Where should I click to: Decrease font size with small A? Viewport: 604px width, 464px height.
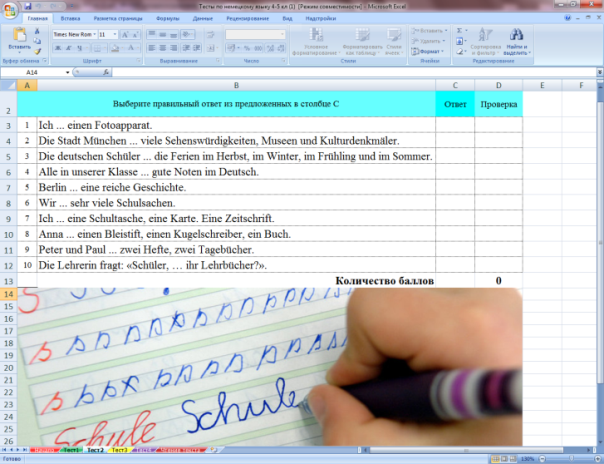135,35
